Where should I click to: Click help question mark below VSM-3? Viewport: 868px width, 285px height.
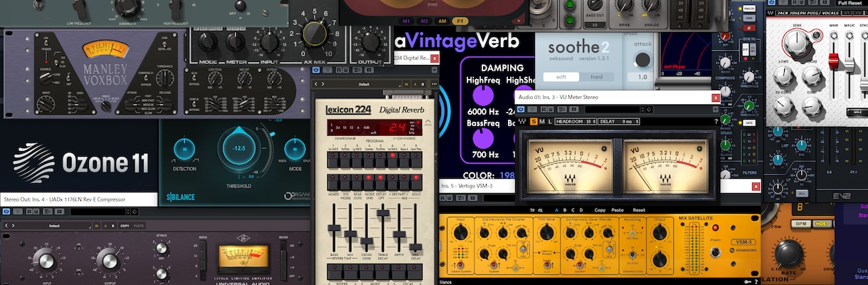click(x=756, y=281)
